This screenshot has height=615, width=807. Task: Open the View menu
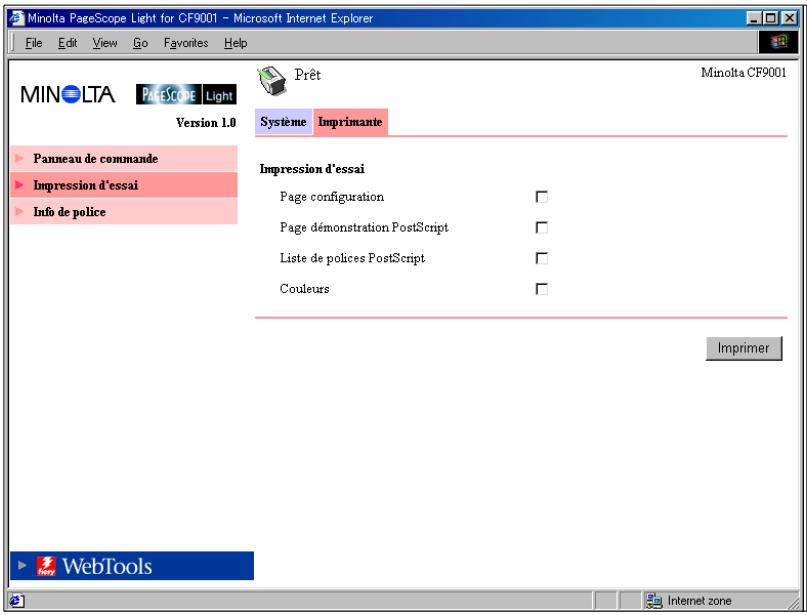105,43
